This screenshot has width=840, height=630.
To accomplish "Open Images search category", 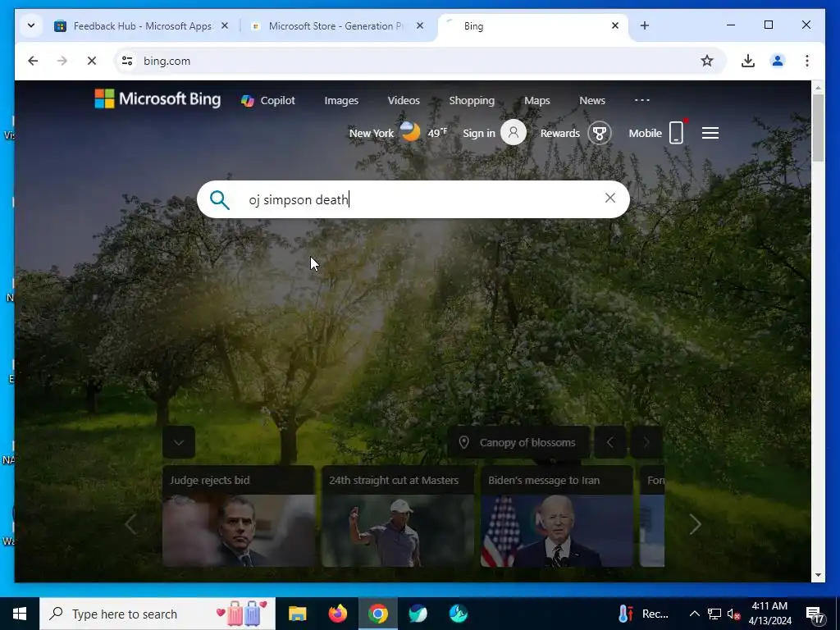I will (341, 101).
